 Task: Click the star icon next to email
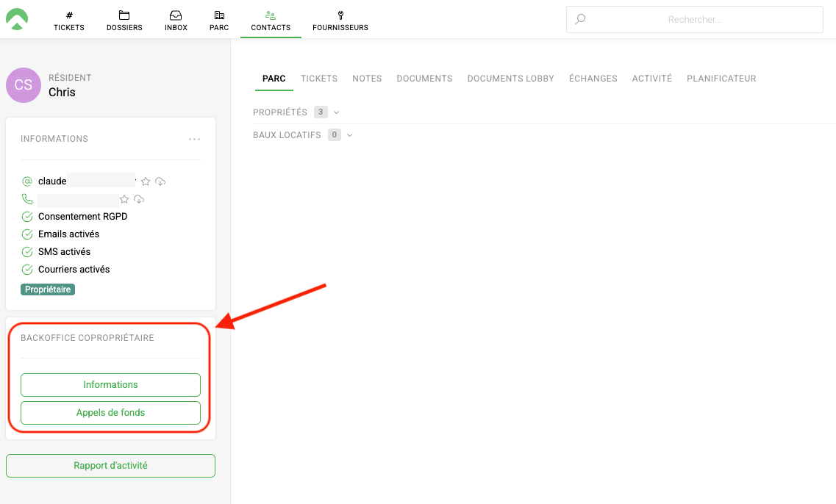click(x=146, y=181)
